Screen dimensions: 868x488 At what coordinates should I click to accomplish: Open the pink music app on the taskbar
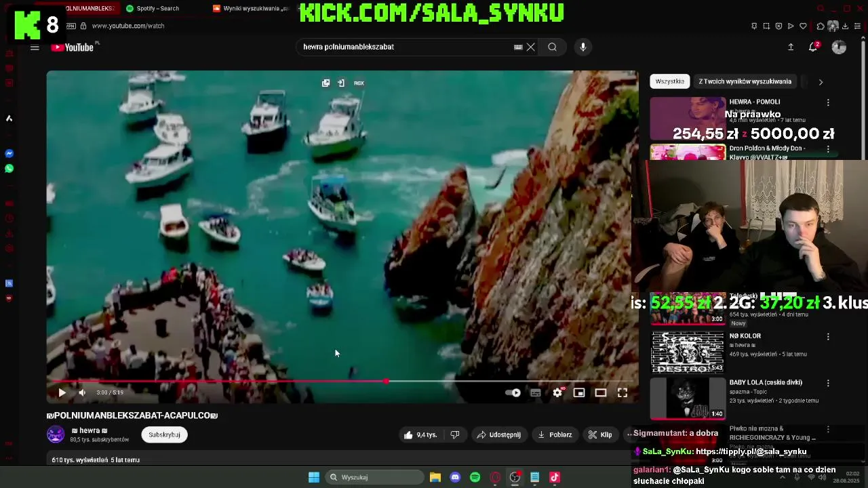[555, 477]
